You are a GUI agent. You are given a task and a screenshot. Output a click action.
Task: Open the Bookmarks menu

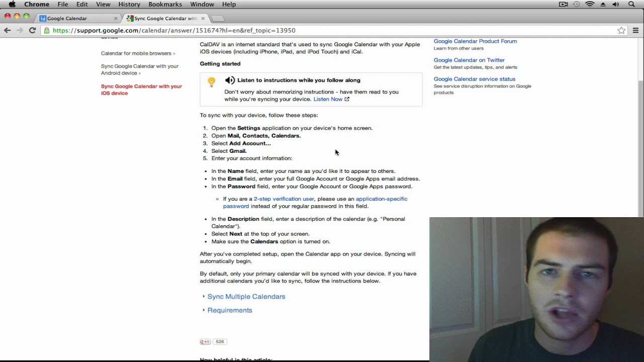[165, 4]
